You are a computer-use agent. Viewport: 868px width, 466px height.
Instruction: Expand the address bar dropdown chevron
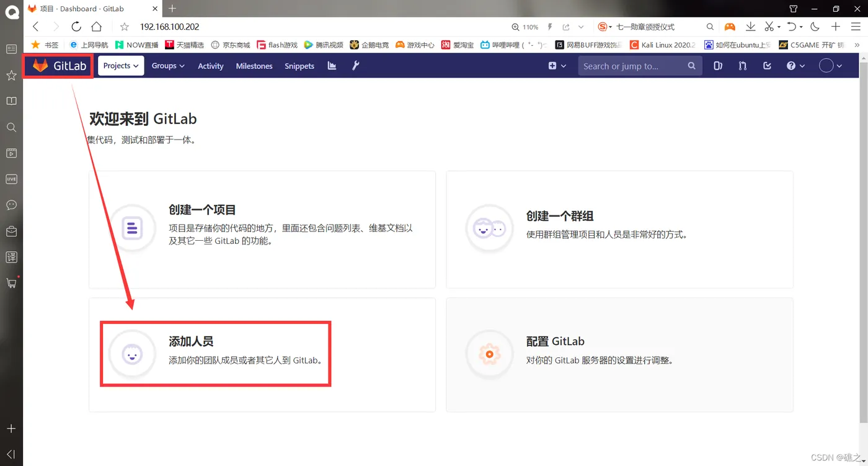tap(581, 27)
